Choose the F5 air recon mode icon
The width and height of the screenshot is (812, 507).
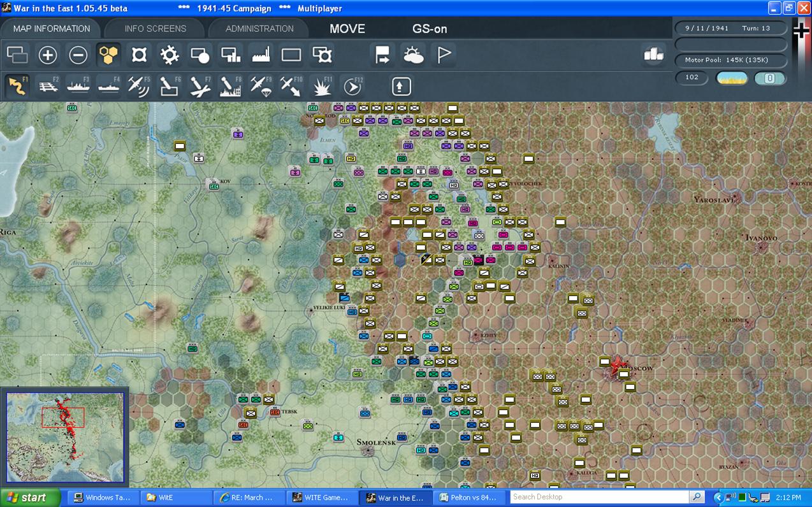[x=139, y=86]
